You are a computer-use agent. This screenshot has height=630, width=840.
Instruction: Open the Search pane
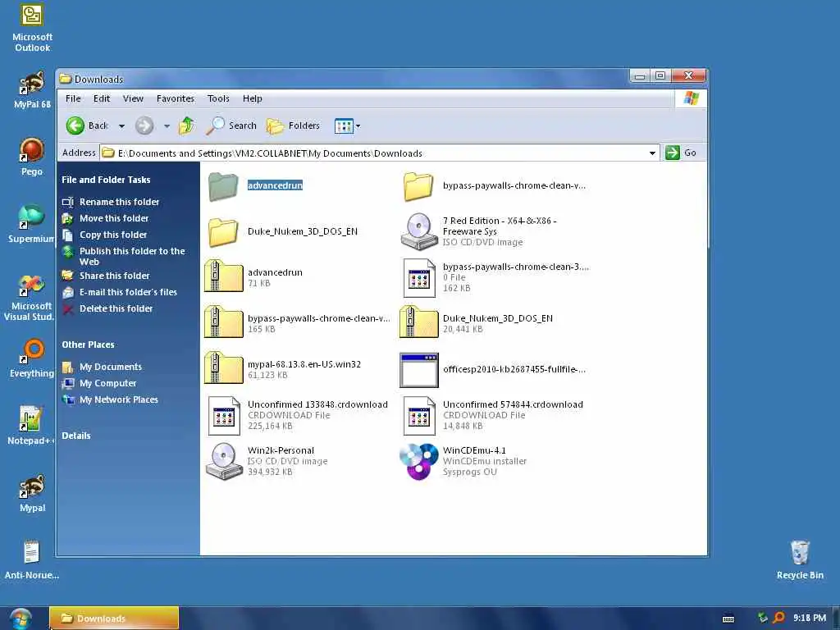(x=231, y=126)
